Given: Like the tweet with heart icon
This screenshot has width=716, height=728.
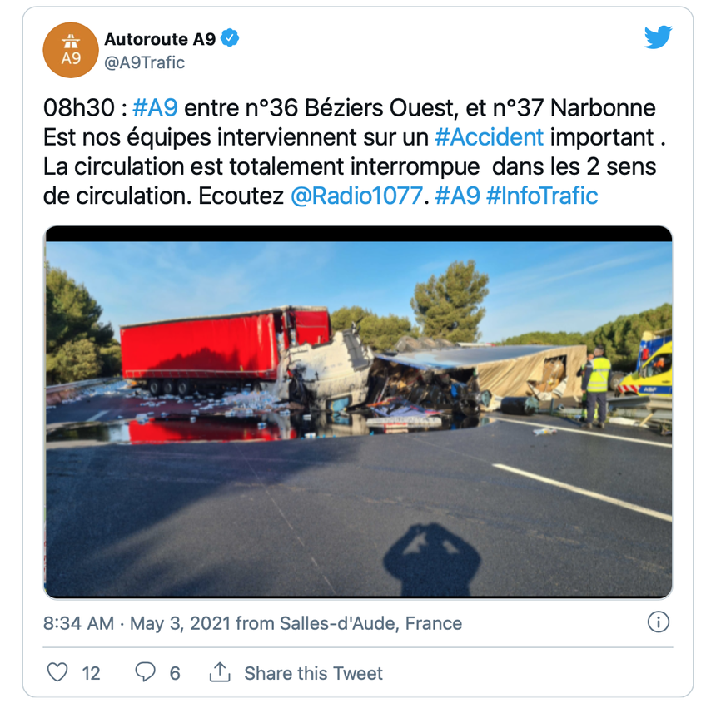Looking at the screenshot, I should pyautogui.click(x=57, y=671).
